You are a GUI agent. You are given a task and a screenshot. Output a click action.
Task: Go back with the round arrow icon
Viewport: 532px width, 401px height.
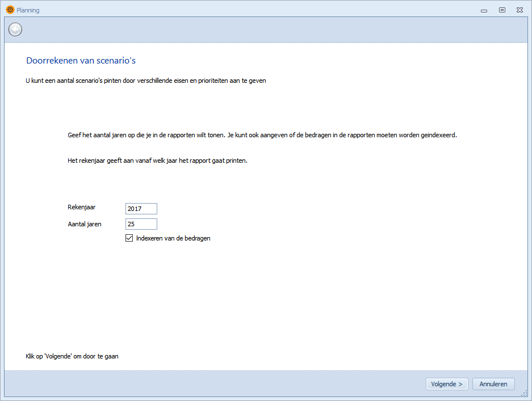[15, 29]
